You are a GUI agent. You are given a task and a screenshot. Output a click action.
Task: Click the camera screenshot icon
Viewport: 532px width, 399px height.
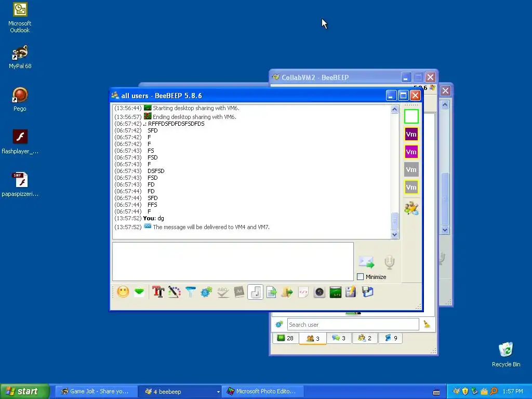(x=320, y=292)
